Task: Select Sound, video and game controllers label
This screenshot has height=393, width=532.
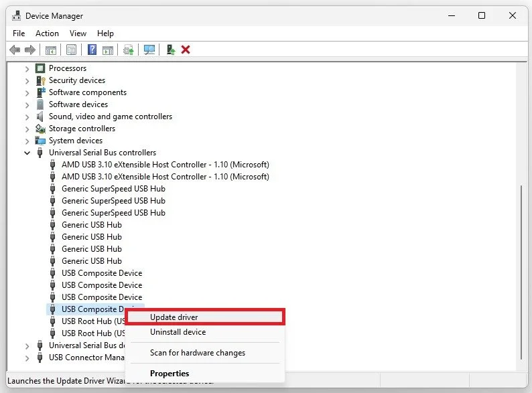Action: pyautogui.click(x=111, y=116)
